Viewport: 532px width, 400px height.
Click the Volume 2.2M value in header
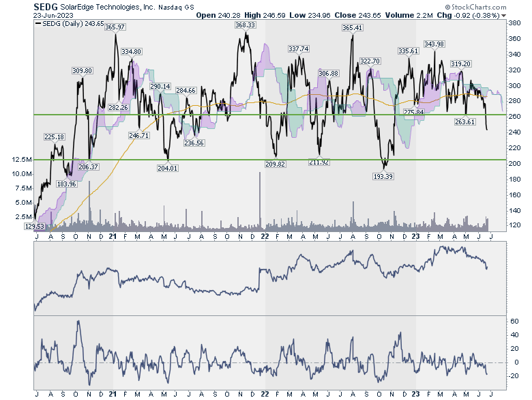click(409, 15)
